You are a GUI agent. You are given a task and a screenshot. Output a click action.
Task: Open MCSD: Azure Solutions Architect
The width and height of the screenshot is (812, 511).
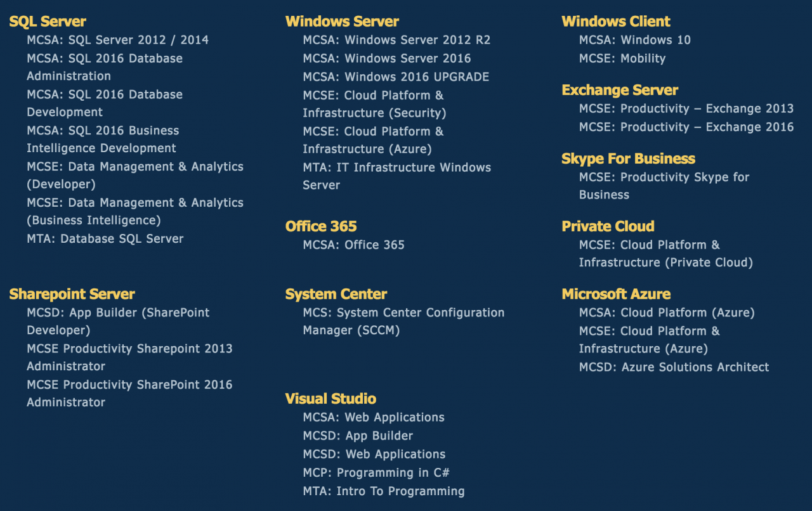tap(674, 367)
